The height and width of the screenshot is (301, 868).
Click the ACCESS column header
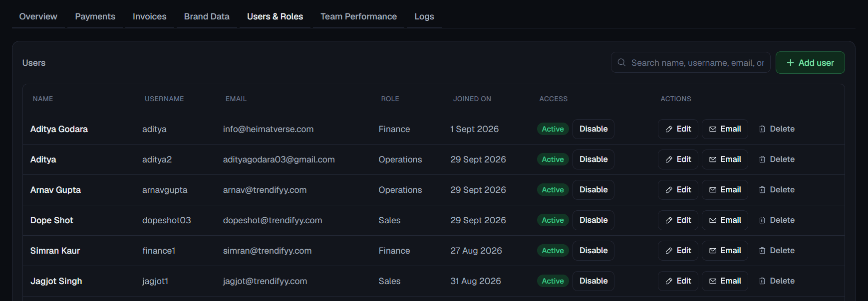click(553, 99)
